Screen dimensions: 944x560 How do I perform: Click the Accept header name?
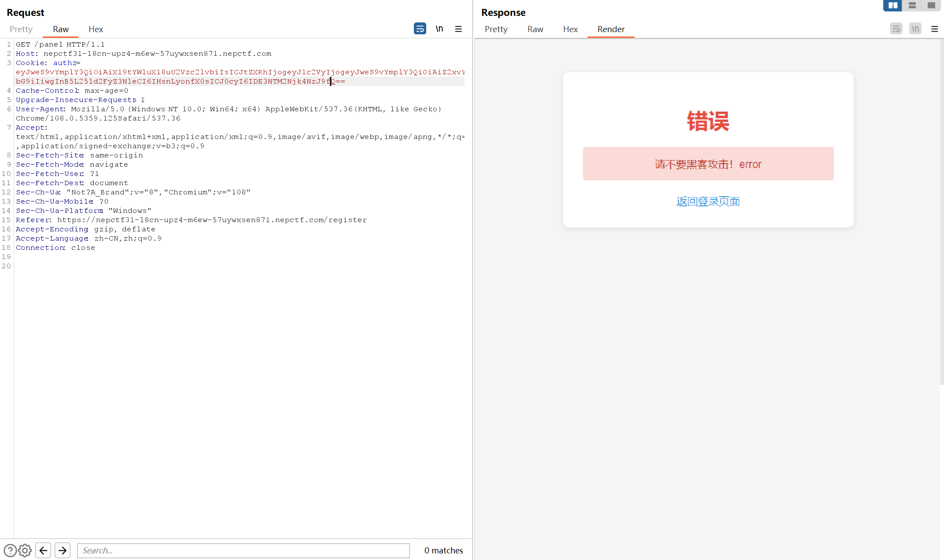pyautogui.click(x=31, y=128)
